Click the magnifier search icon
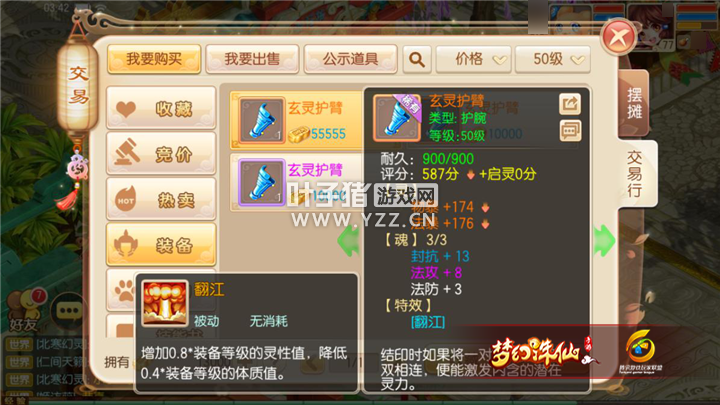Image resolution: width=720 pixels, height=405 pixels. tap(417, 59)
